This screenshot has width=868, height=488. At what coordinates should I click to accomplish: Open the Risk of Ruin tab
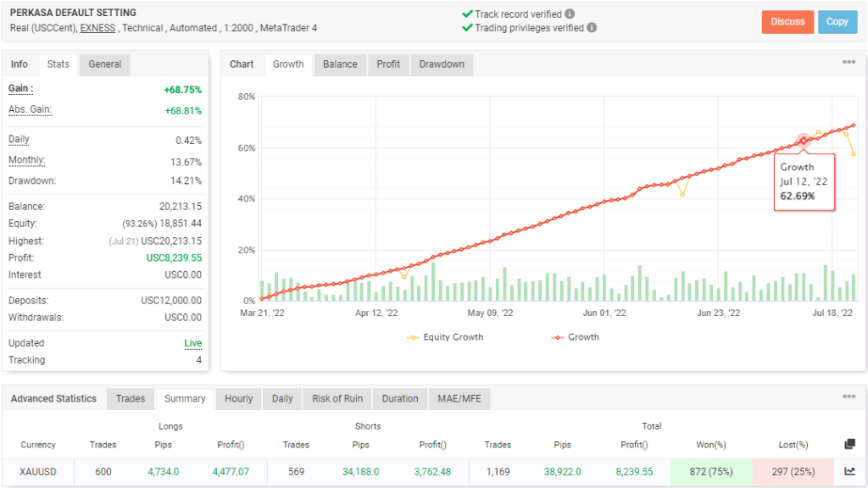click(x=337, y=398)
